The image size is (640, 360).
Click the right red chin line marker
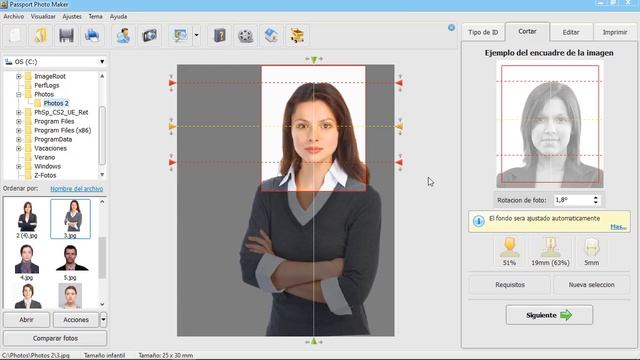(399, 162)
